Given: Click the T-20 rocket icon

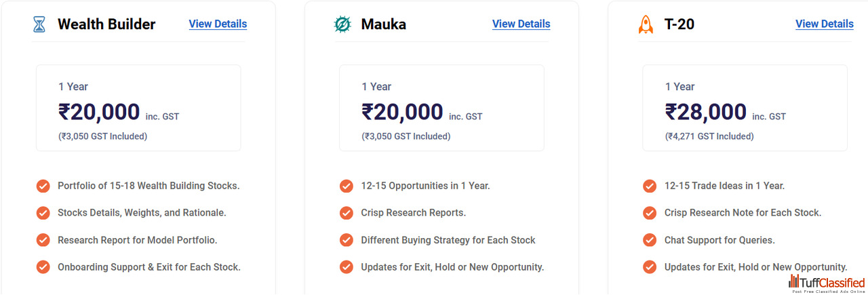Looking at the screenshot, I should pyautogui.click(x=646, y=24).
